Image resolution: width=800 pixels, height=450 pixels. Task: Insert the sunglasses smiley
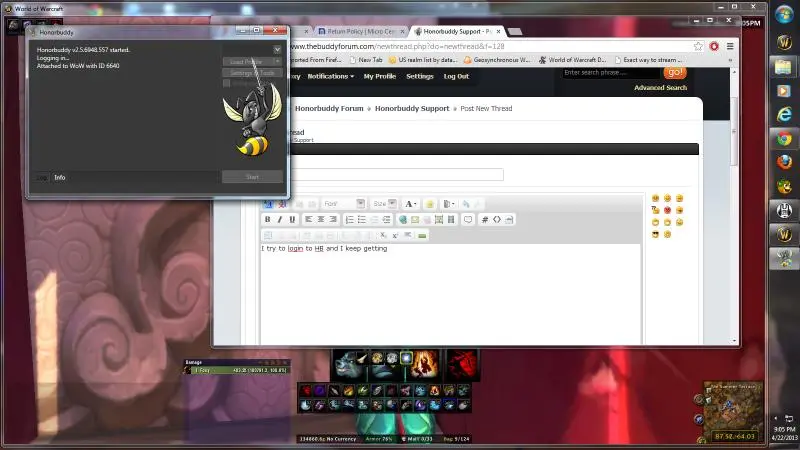(655, 235)
